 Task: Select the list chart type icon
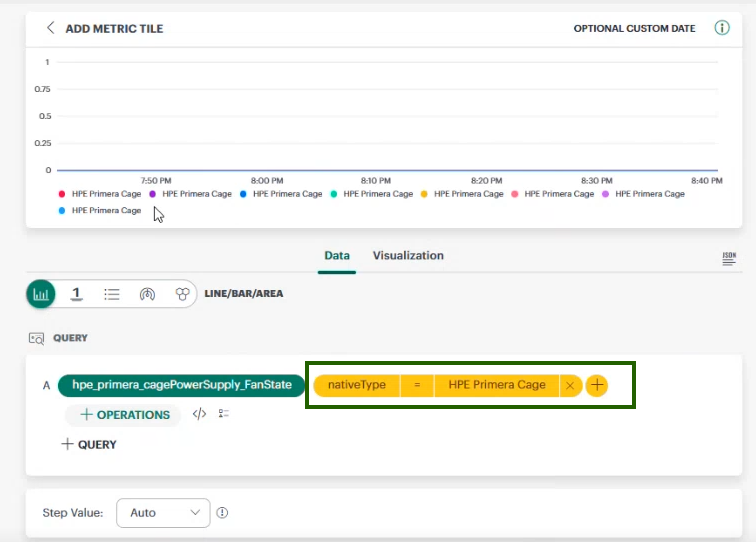tap(111, 294)
